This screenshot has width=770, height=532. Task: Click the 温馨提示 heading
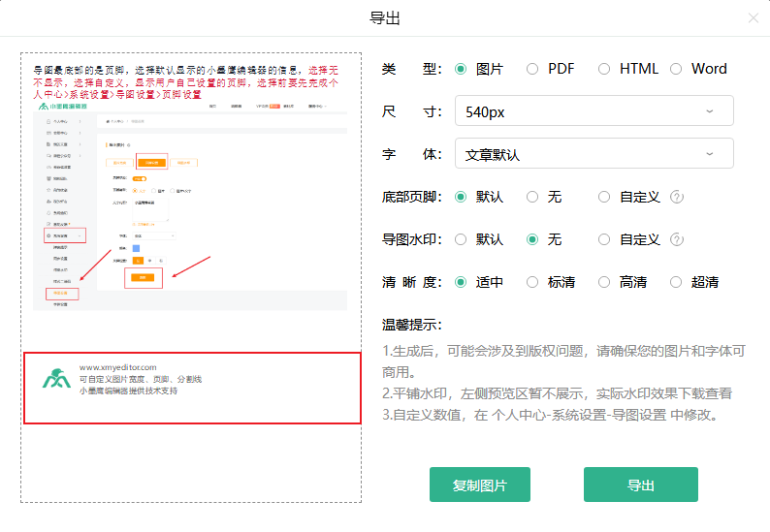coord(411,325)
